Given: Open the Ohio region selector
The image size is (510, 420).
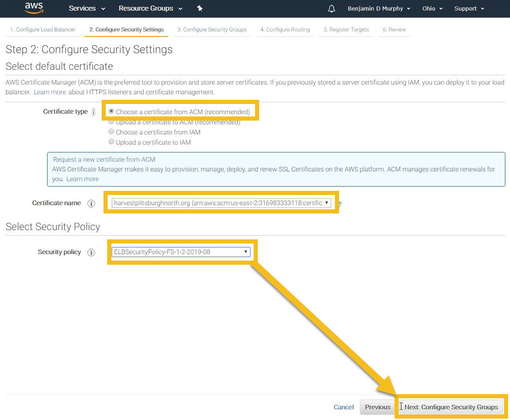Looking at the screenshot, I should pos(432,8).
